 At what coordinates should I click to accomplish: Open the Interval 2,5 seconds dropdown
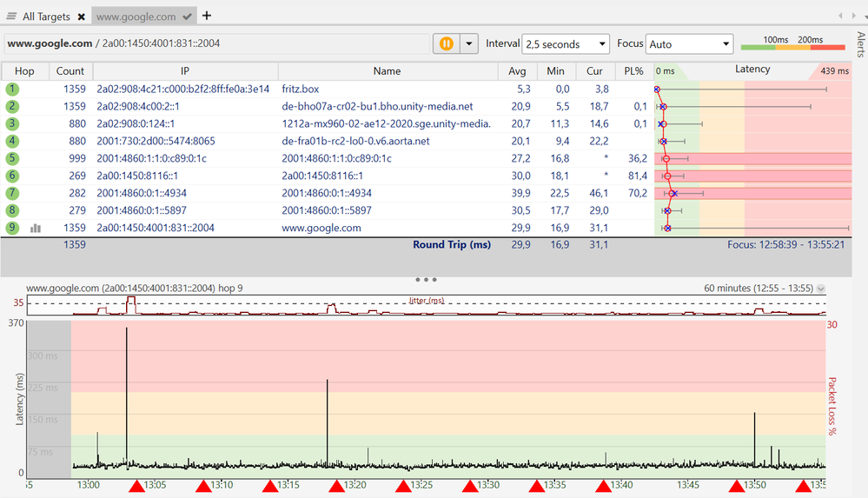tap(565, 43)
